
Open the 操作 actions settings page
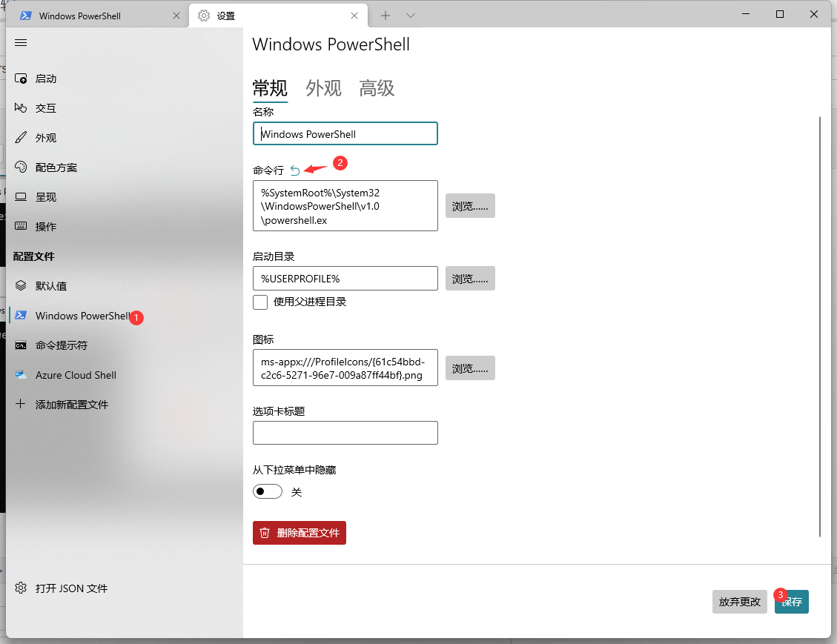click(x=126, y=227)
